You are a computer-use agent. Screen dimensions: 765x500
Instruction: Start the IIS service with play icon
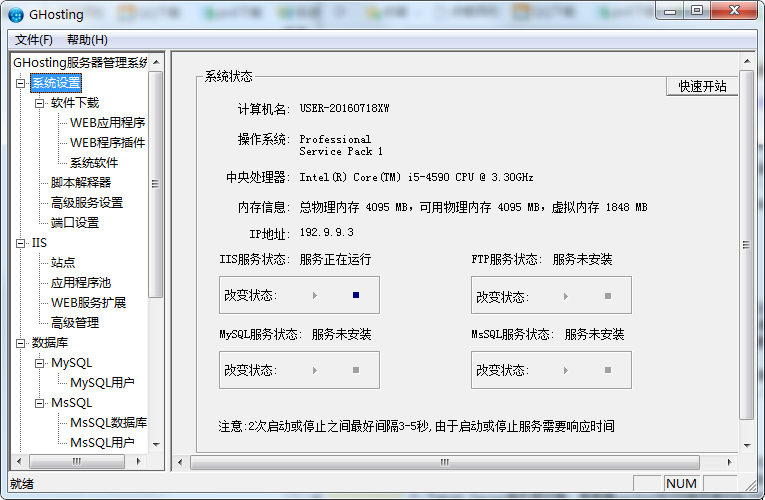[315, 295]
